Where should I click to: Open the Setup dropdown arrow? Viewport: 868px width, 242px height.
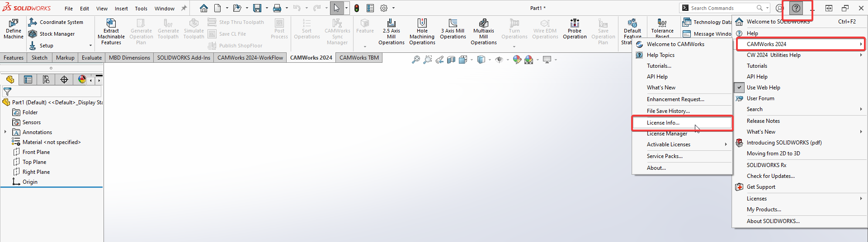click(90, 46)
